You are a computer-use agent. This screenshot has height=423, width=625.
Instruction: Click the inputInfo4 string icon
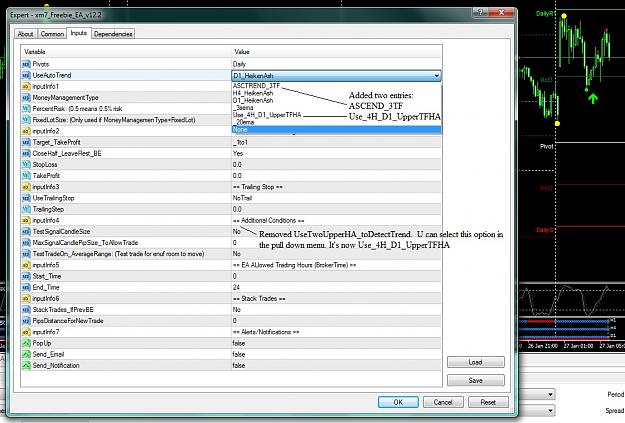pos(26,220)
